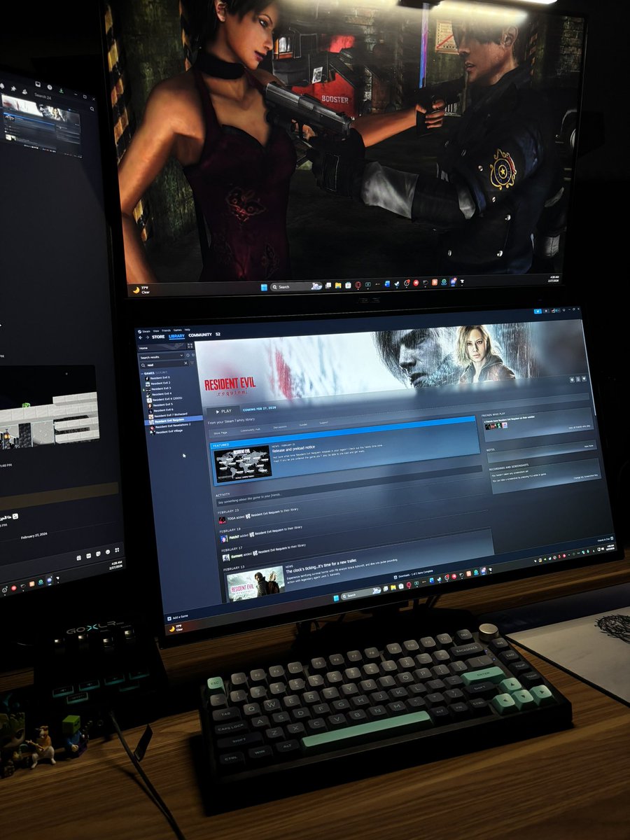
Task: Open the game settings gear icon
Action: pos(572,379)
